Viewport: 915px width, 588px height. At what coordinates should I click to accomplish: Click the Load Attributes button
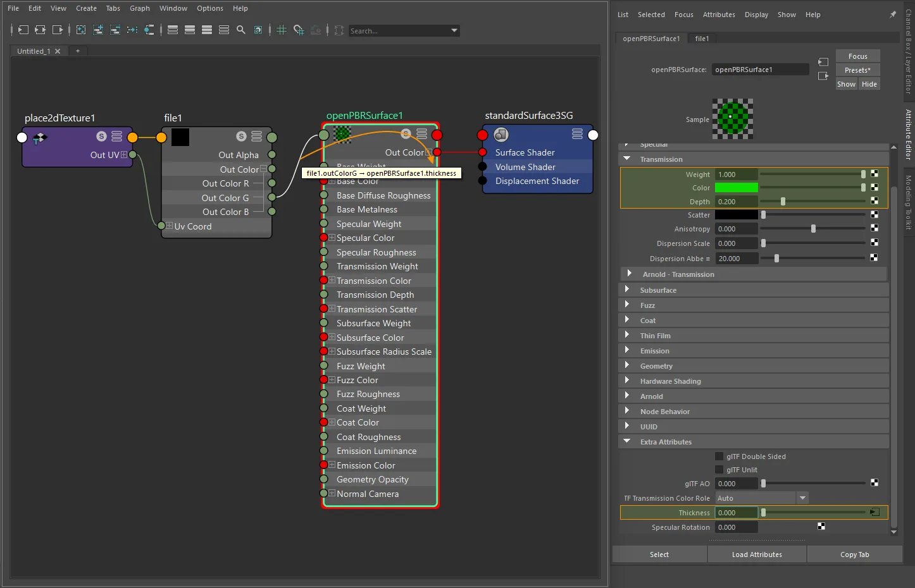click(757, 554)
